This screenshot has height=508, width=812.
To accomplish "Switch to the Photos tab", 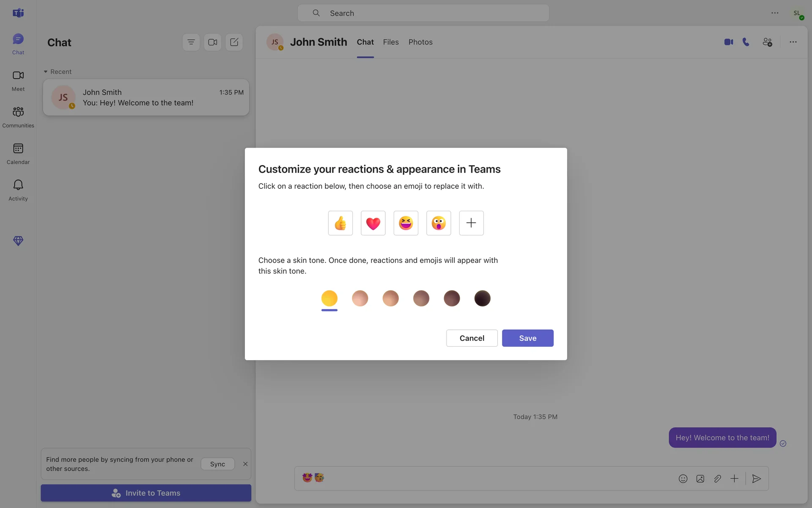I will pos(420,42).
